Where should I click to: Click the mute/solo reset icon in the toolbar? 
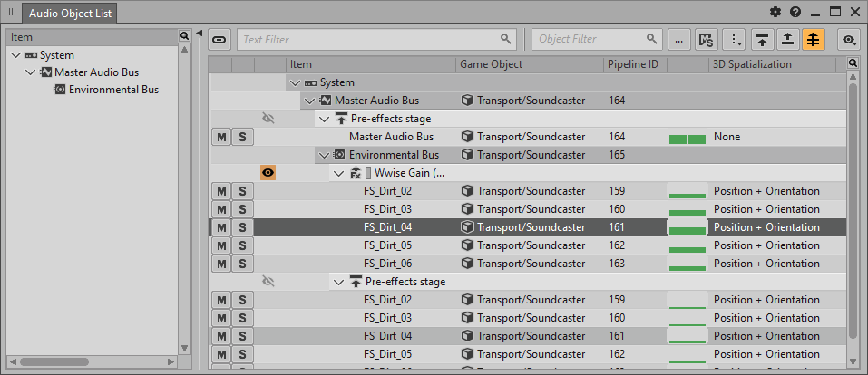(x=707, y=39)
